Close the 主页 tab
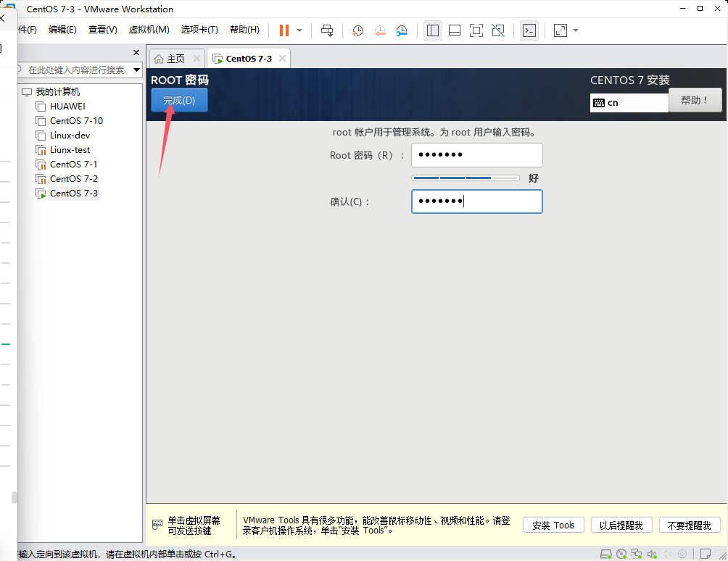The width and height of the screenshot is (728, 561). click(197, 59)
